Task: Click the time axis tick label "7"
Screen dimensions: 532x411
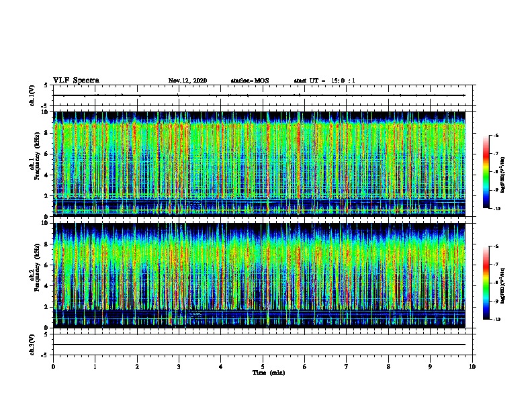Action: 347,367
